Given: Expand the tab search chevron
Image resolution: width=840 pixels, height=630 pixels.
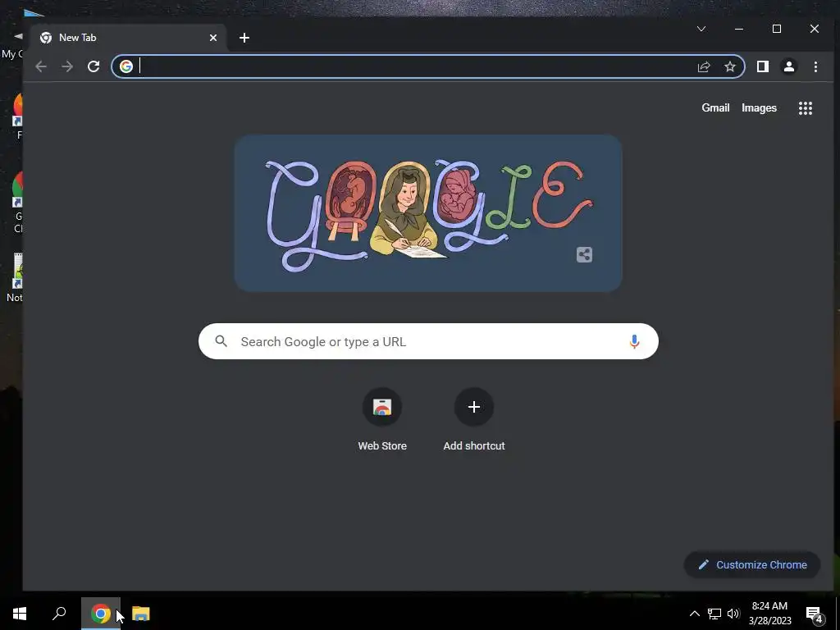Looking at the screenshot, I should (x=701, y=29).
